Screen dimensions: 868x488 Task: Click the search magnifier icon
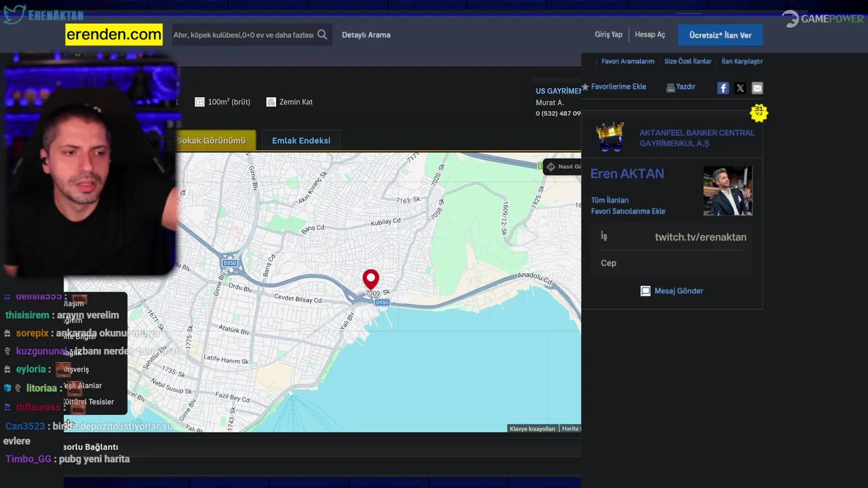tap(322, 35)
